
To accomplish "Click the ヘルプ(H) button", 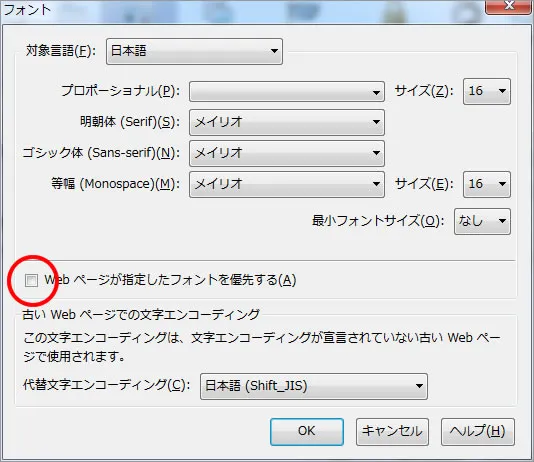I will (x=477, y=431).
